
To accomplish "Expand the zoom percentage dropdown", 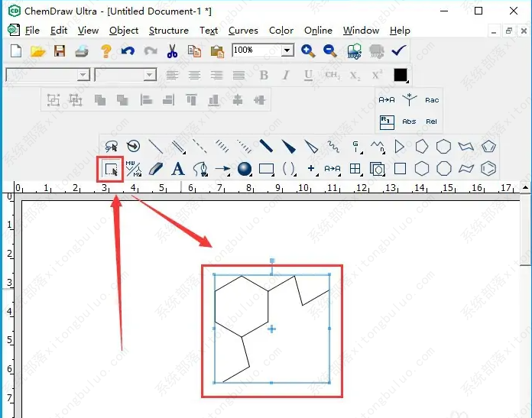I will coord(287,50).
